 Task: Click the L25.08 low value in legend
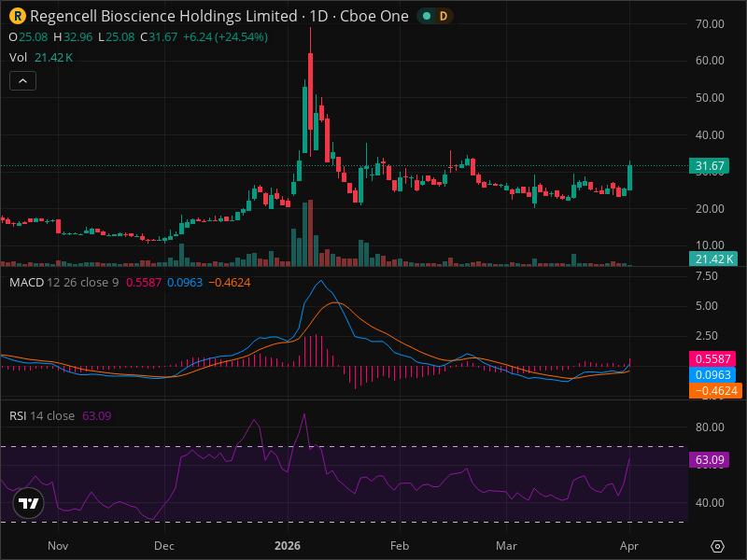click(x=117, y=37)
